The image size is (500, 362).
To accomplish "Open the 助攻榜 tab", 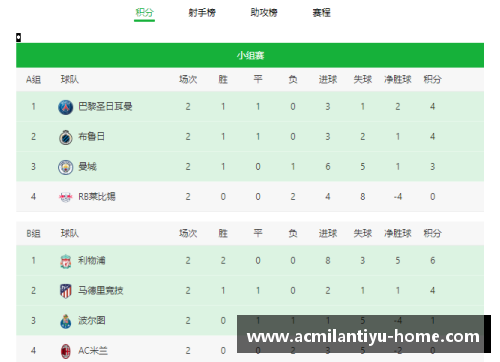I will point(264,13).
